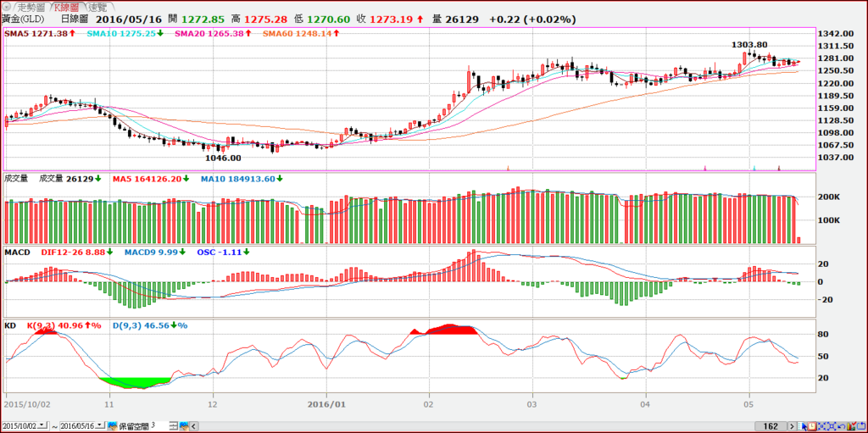Open the bar chart indicator settings icon
This screenshot has width=868, height=433.
click(x=851, y=426)
